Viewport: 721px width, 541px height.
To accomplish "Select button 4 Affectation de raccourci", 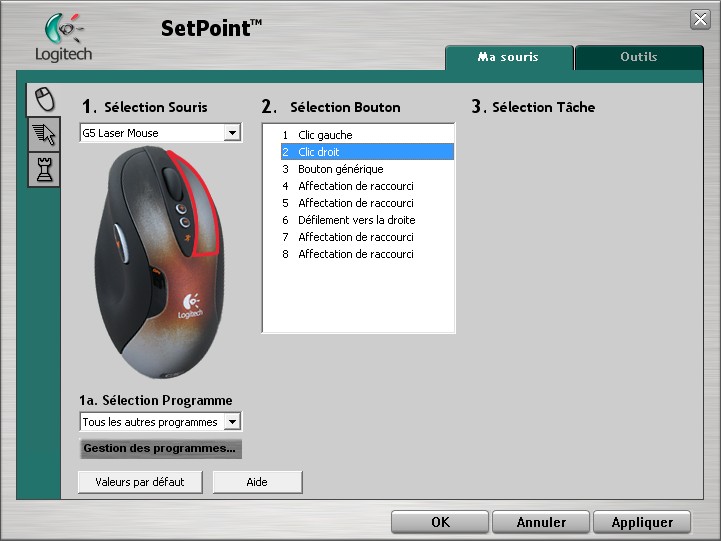I will (367, 186).
